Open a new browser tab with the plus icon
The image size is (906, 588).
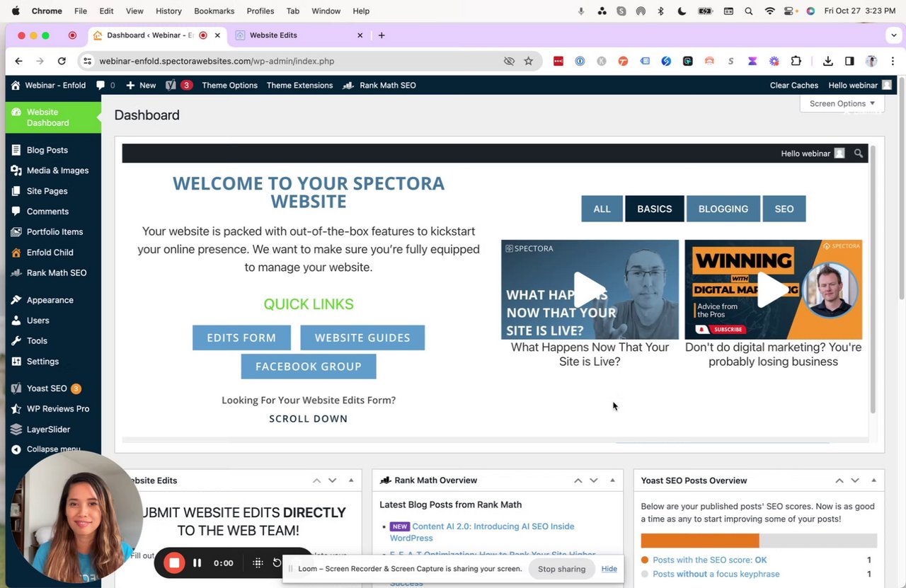point(382,35)
